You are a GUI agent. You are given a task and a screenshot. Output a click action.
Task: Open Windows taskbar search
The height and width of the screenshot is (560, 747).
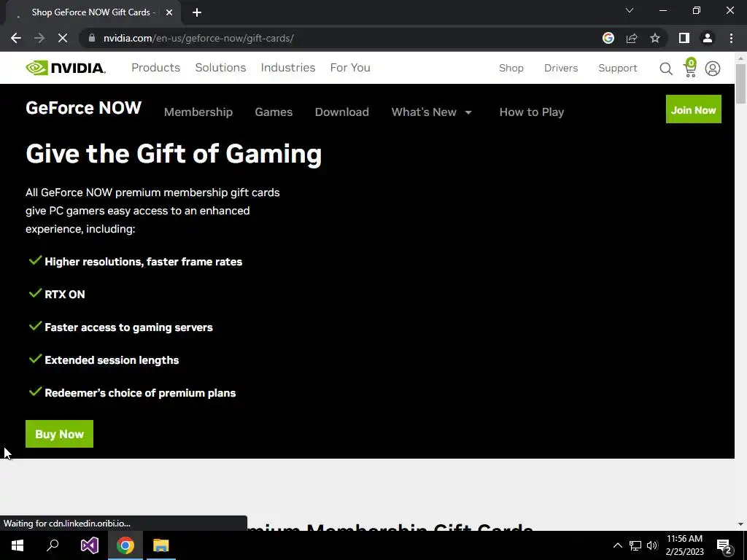coord(53,545)
